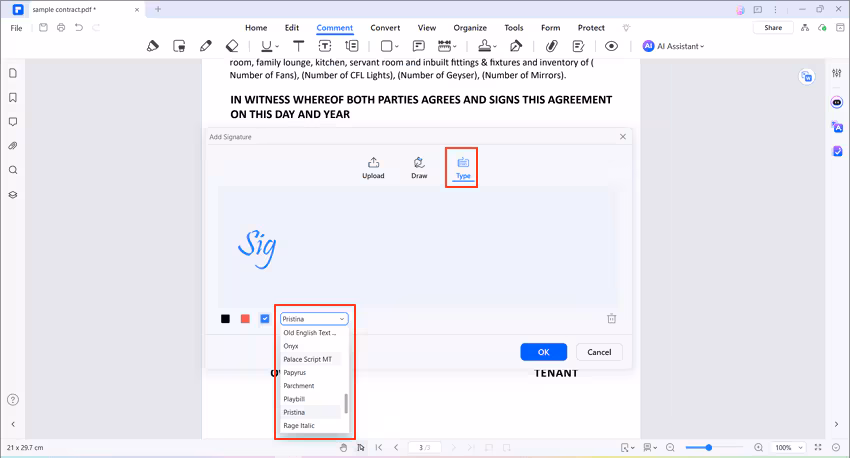Screen dimensions: 850x458
Task: Choose Old English Text font
Action: [311, 333]
